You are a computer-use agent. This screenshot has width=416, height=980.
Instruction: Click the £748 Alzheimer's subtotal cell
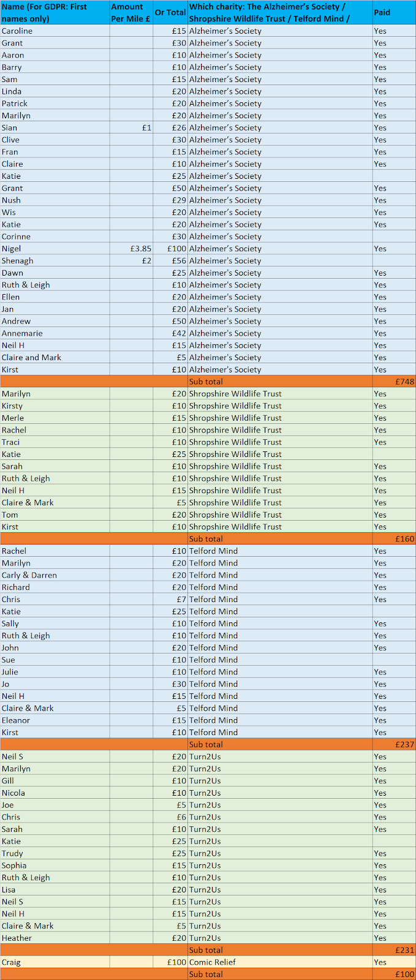tap(394, 382)
